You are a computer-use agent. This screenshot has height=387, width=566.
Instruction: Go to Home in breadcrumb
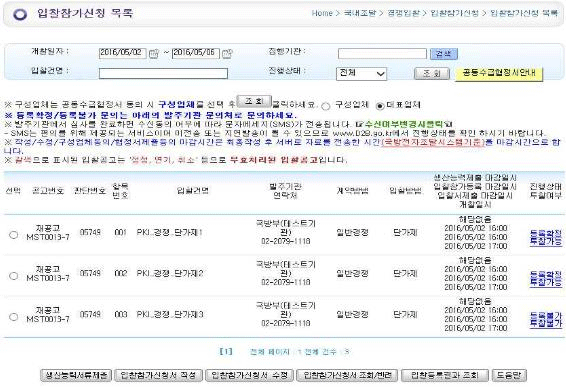(x=322, y=13)
